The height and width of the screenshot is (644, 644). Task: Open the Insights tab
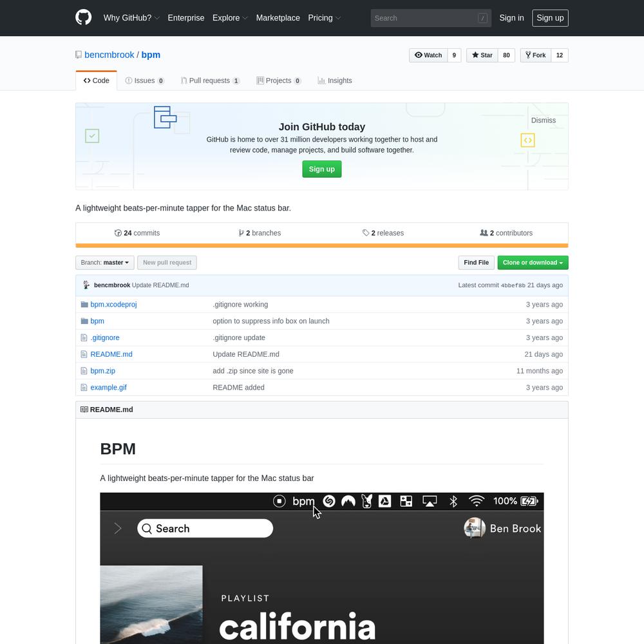point(335,80)
